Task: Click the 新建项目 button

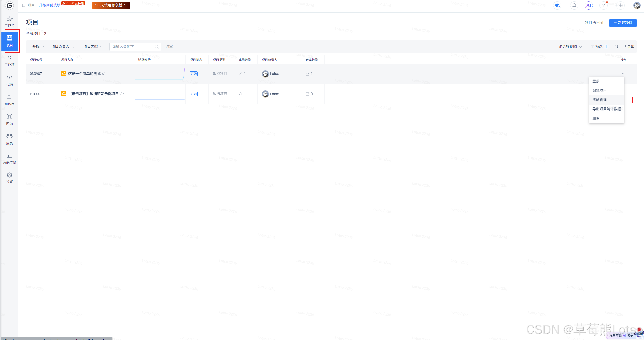Action: tap(623, 23)
